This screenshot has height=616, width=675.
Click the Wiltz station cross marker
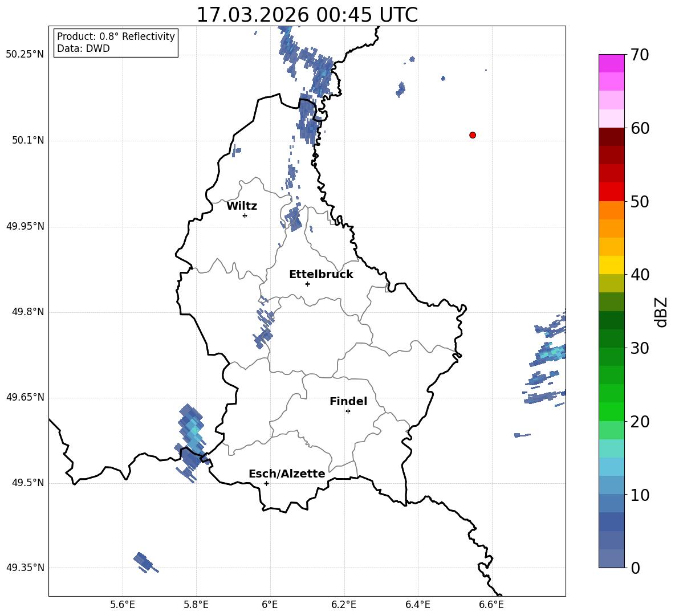point(245,215)
